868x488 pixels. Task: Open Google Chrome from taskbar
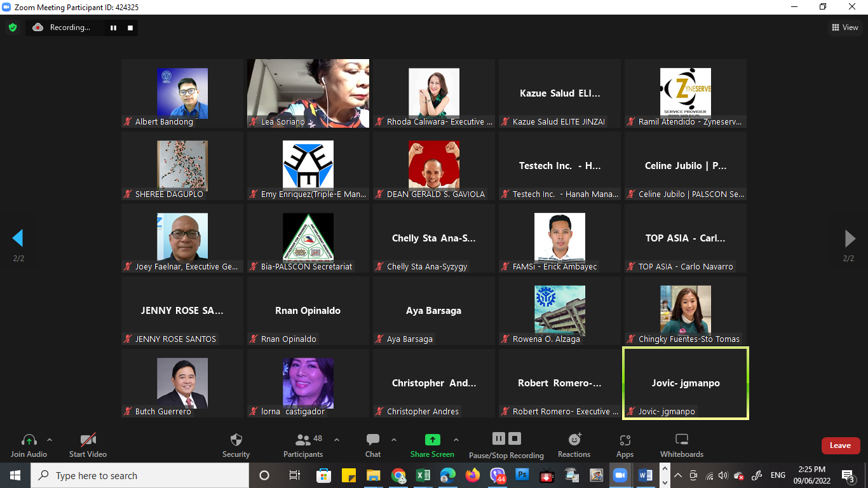(x=398, y=475)
